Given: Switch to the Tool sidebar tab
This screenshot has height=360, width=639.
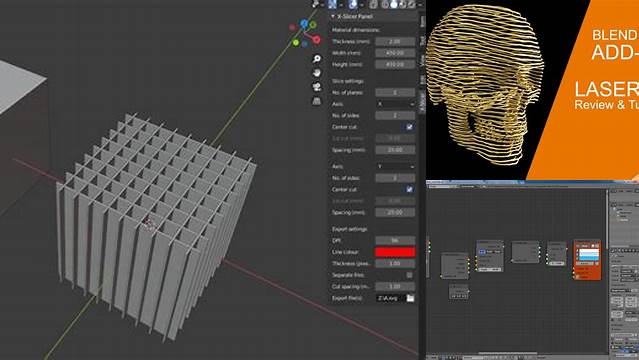Looking at the screenshot, I should (x=423, y=40).
